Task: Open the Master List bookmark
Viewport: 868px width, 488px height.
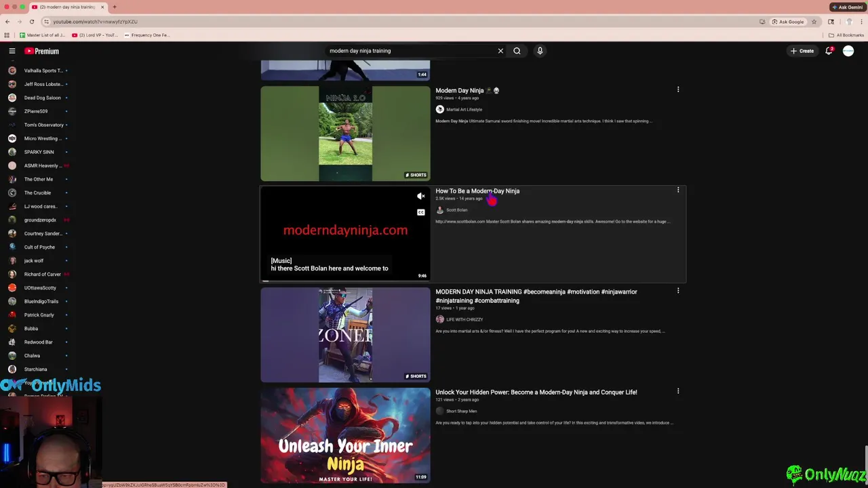Action: click(42, 35)
